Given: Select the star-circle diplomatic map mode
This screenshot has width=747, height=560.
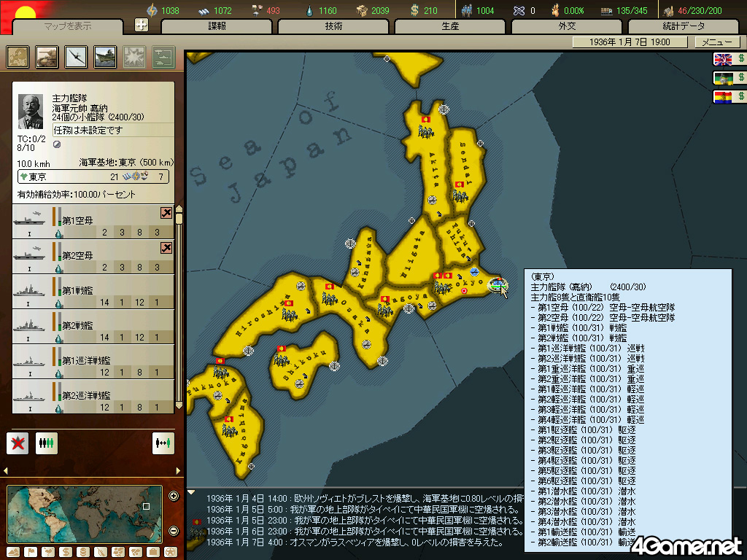Looking at the screenshot, I should [x=171, y=552].
